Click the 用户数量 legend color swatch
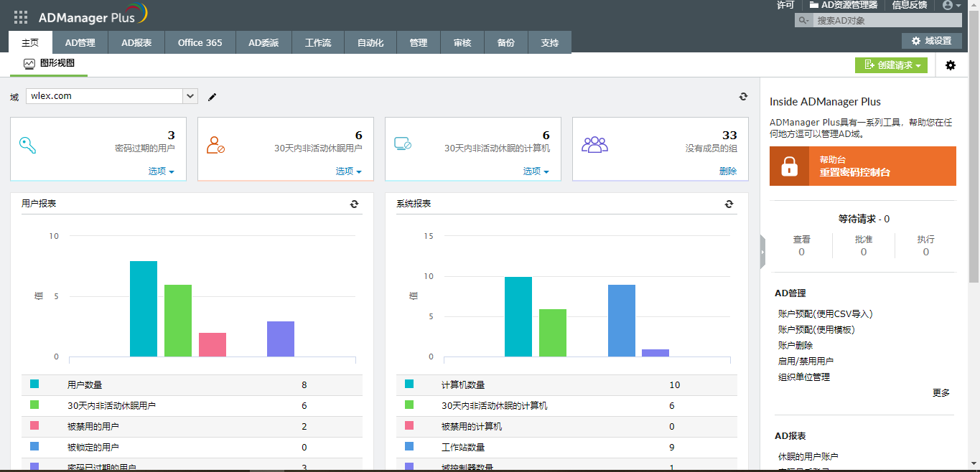Screen dimensions: 980x472 click(x=34, y=384)
